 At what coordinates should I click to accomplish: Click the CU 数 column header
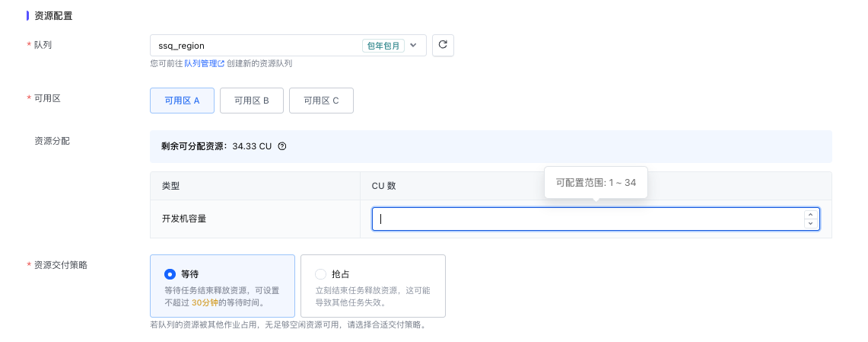click(x=383, y=186)
